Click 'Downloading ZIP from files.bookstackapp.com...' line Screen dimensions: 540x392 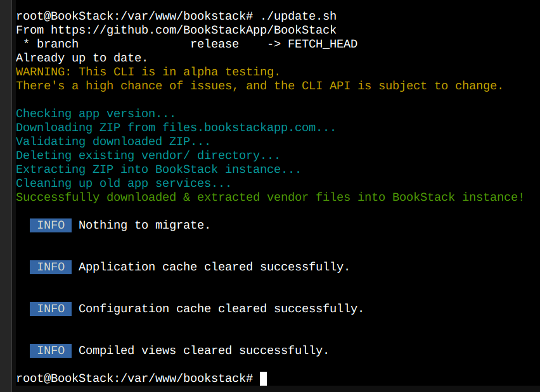tap(176, 127)
